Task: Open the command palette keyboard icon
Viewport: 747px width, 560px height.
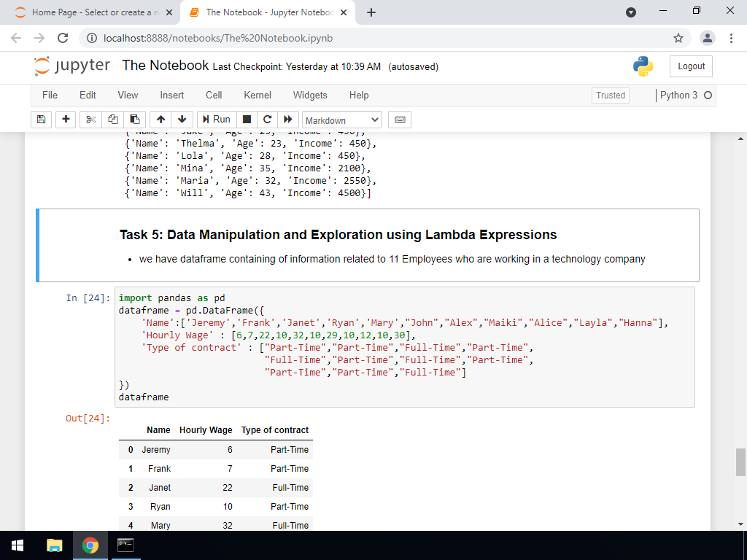Action: click(399, 120)
